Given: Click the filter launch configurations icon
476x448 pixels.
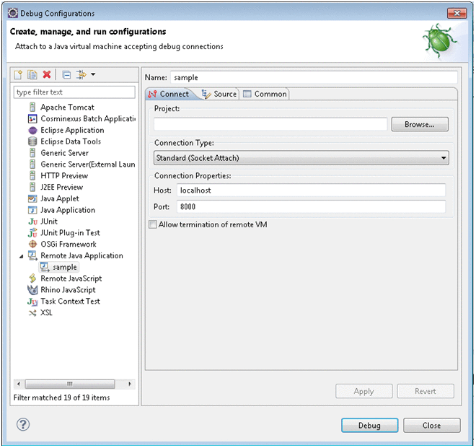Looking at the screenshot, I should coord(81,75).
